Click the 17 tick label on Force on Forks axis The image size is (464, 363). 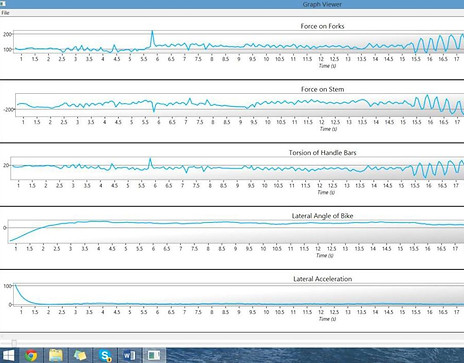pos(457,59)
